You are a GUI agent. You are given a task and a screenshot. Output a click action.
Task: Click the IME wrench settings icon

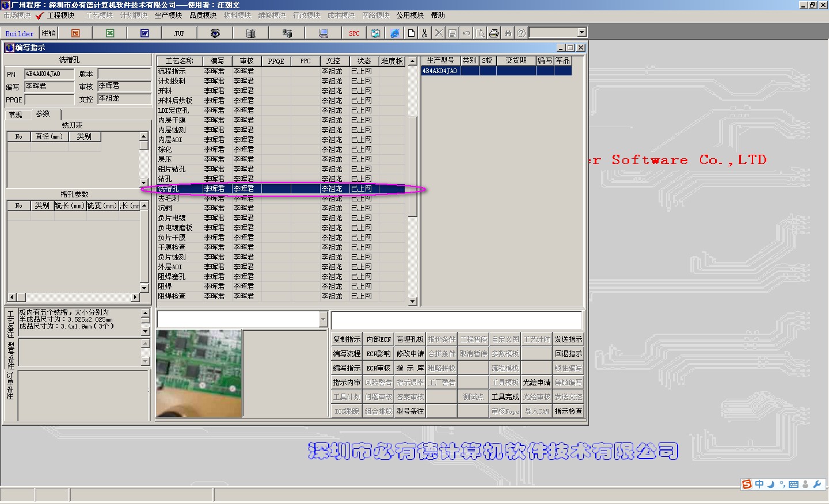[x=817, y=484]
